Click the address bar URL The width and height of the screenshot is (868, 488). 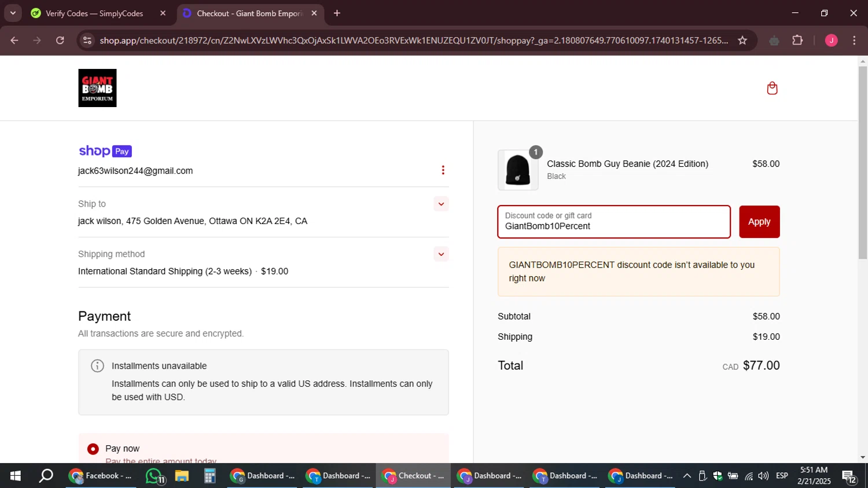414,41
